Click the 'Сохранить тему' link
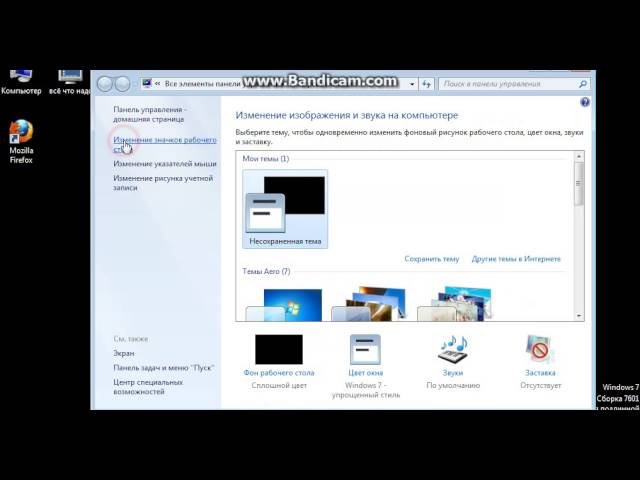Viewport: 640px width, 480px height. pyautogui.click(x=432, y=259)
